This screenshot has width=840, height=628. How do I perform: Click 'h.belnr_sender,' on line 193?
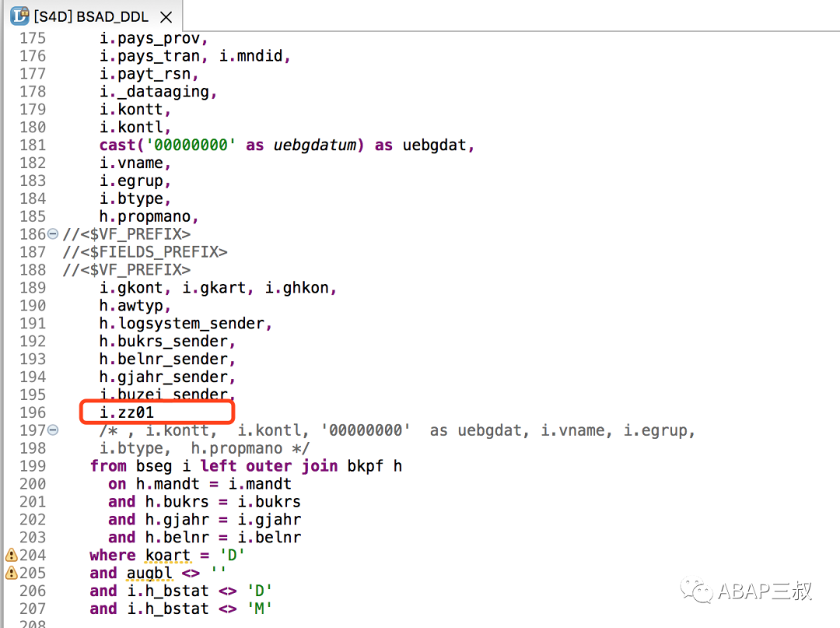coord(167,359)
